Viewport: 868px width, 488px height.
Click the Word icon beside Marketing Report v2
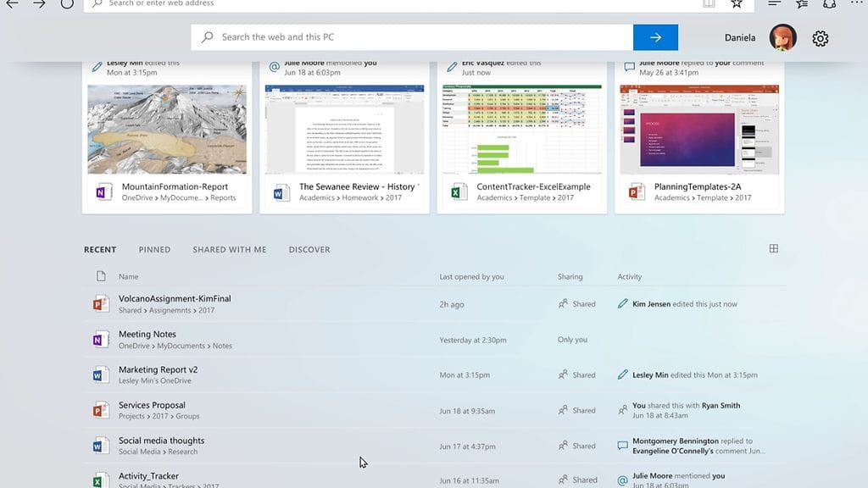tap(101, 375)
